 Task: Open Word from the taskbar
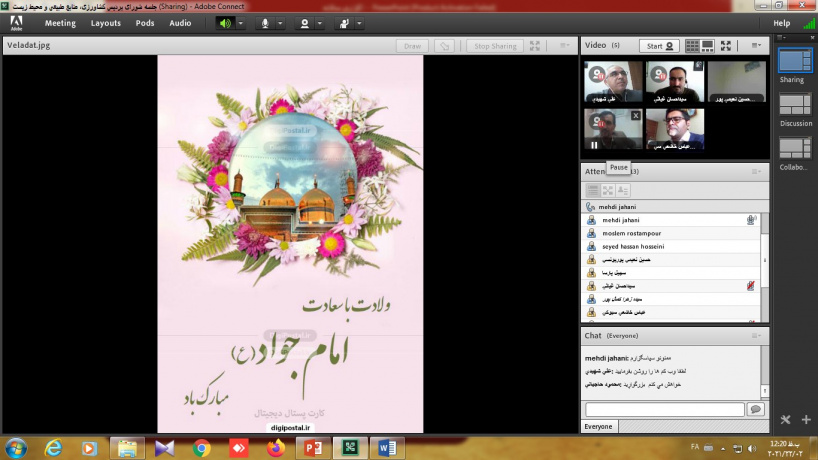click(x=387, y=448)
